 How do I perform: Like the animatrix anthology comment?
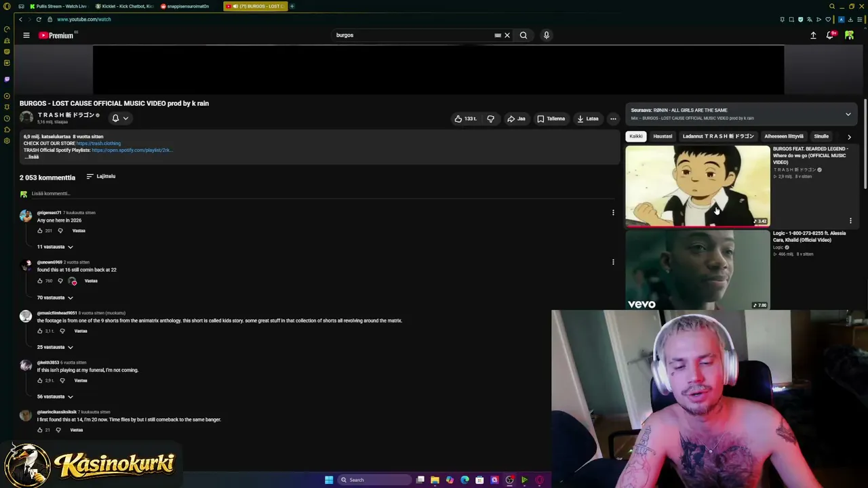coord(40,331)
